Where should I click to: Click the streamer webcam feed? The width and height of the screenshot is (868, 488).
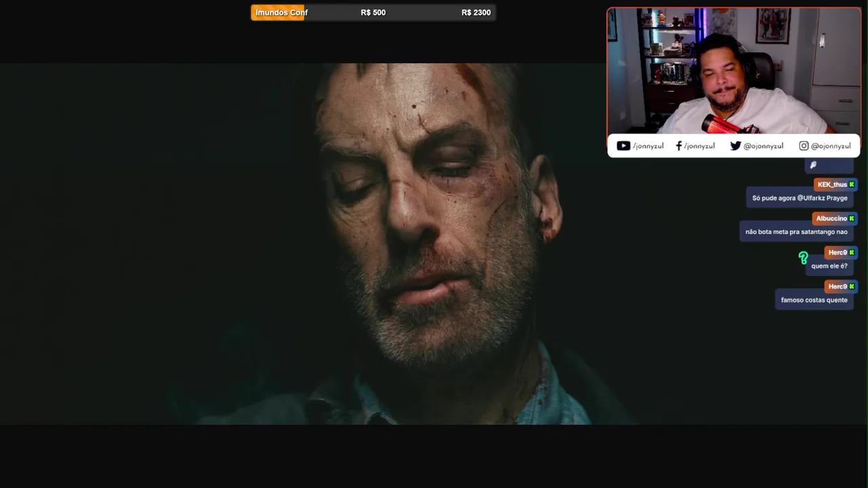click(x=734, y=71)
